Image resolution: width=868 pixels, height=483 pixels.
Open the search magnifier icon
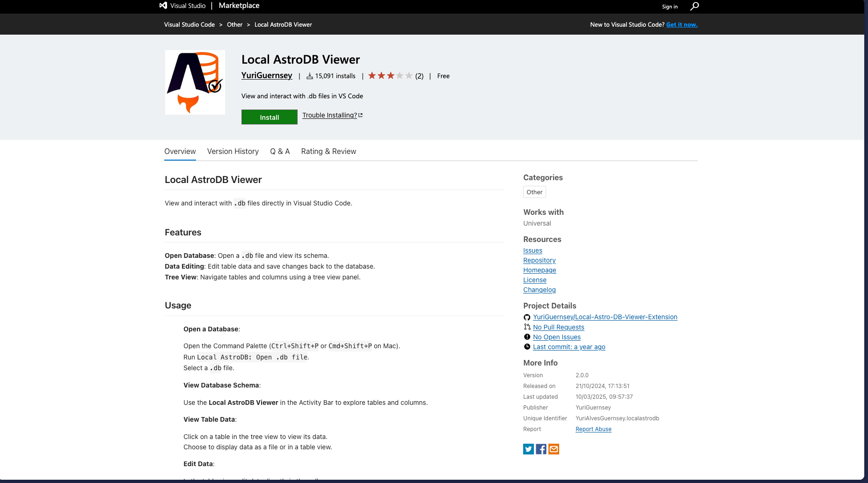pos(694,6)
